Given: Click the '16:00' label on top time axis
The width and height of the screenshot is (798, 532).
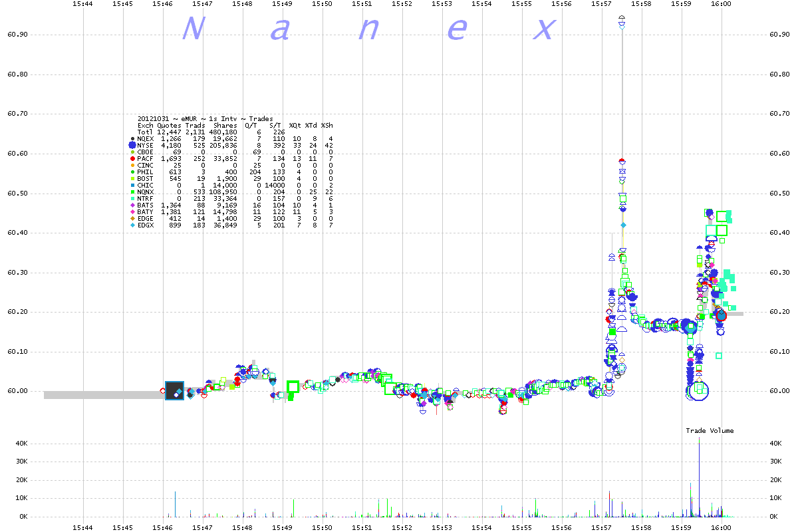Looking at the screenshot, I should (722, 4).
